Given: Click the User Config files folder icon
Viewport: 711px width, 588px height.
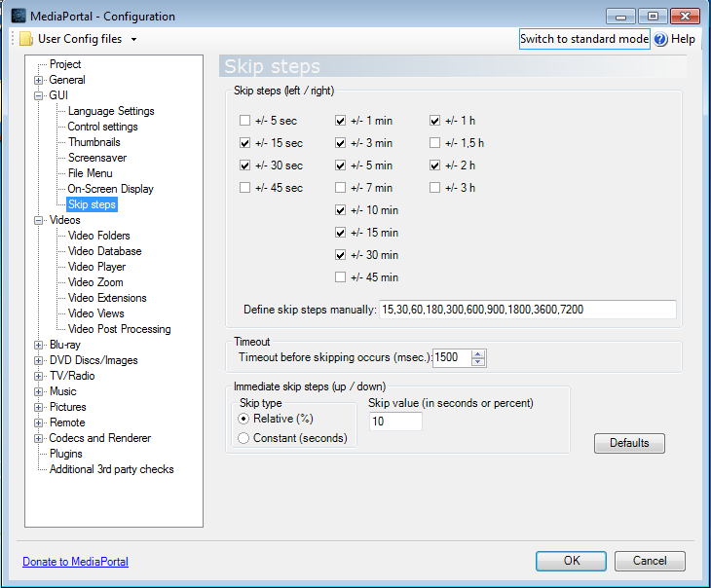Looking at the screenshot, I should (x=26, y=39).
